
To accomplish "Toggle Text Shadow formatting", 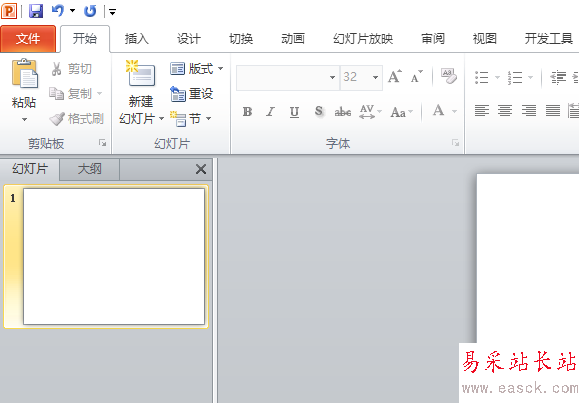I will [x=319, y=111].
